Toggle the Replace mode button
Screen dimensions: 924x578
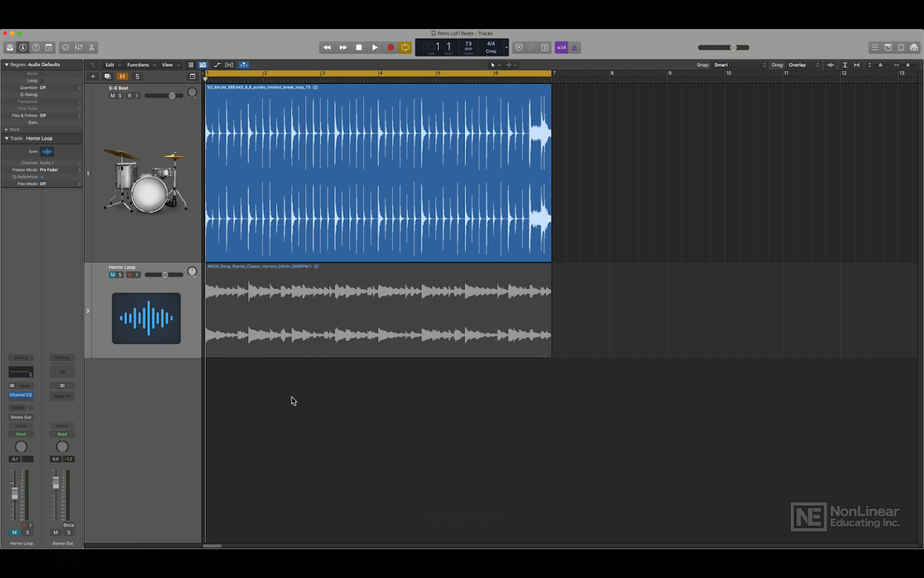pos(519,48)
